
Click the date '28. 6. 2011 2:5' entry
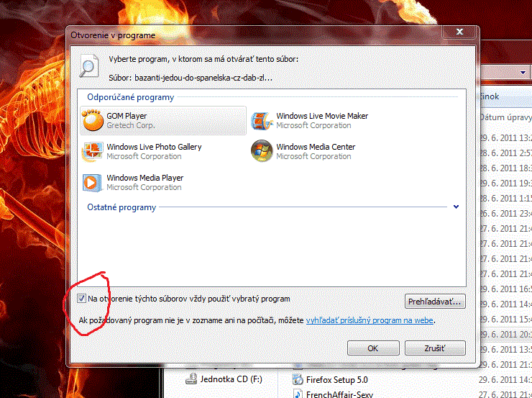[505, 153]
